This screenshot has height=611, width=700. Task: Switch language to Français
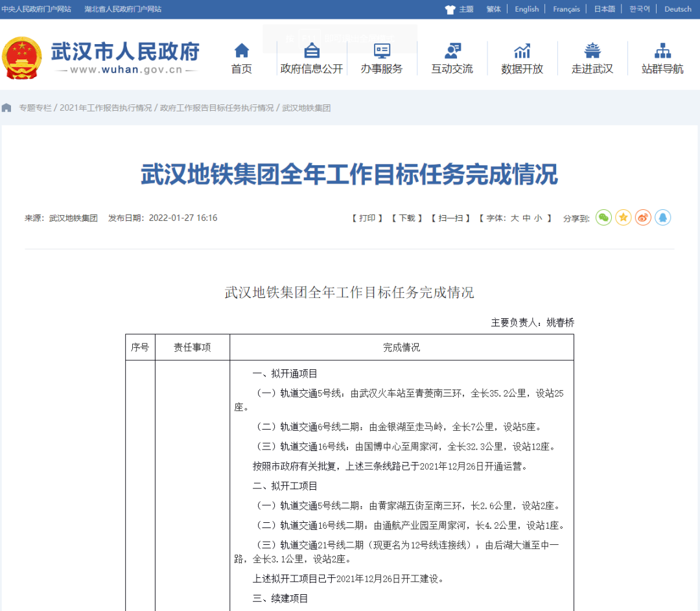pyautogui.click(x=566, y=9)
